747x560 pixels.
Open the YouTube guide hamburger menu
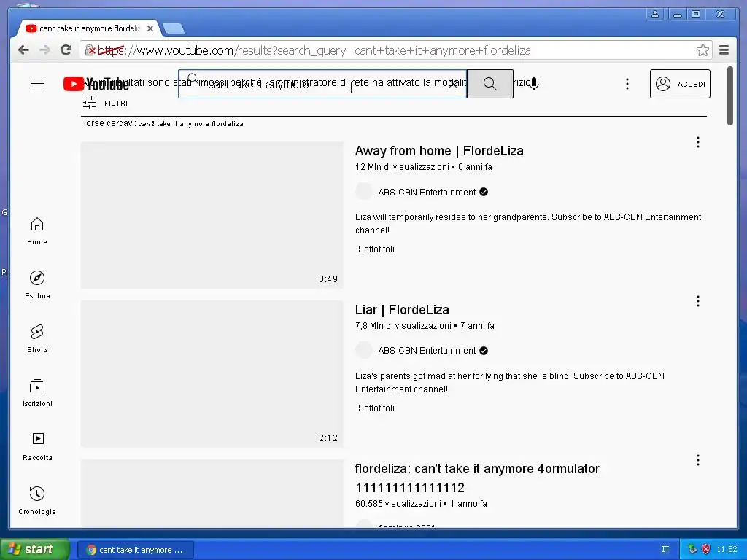pos(37,84)
